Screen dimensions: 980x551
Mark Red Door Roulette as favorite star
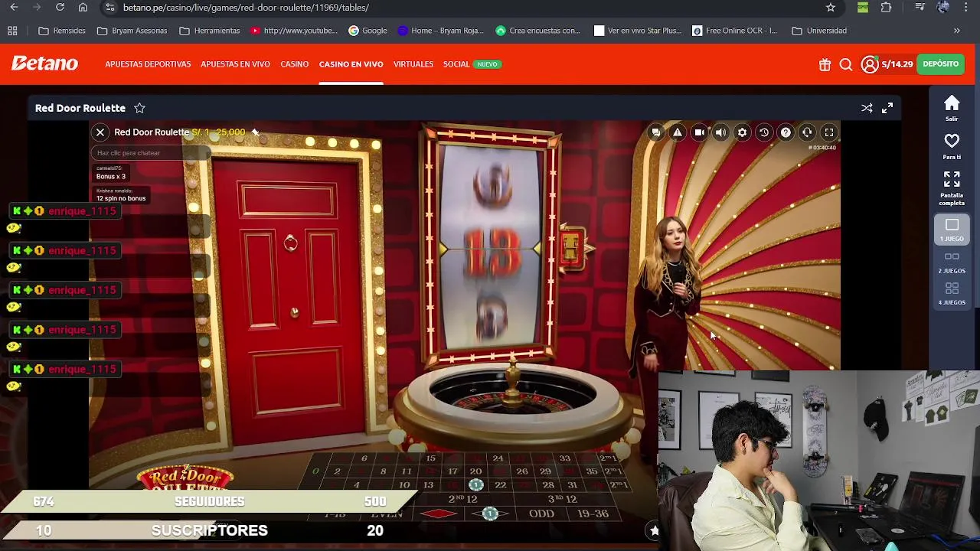[x=139, y=108]
